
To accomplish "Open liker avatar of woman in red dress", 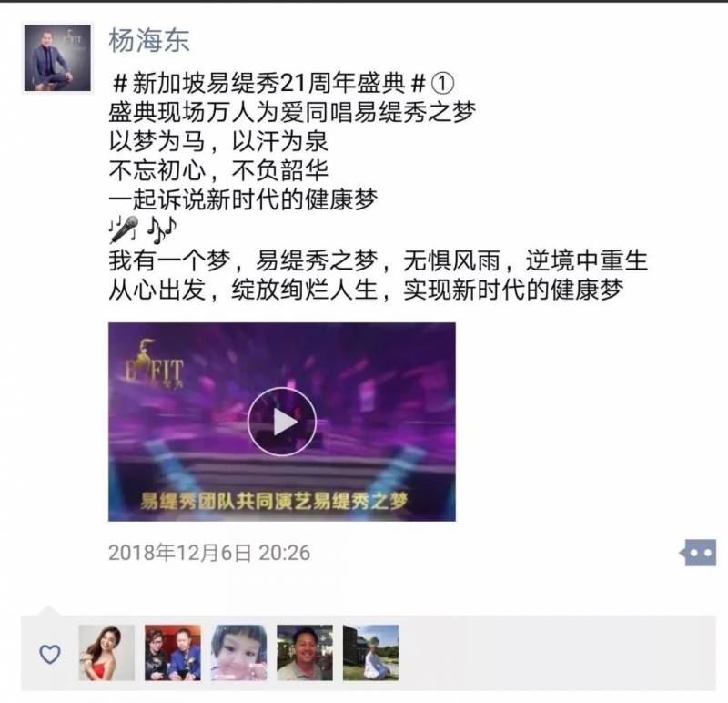I will coord(106,652).
